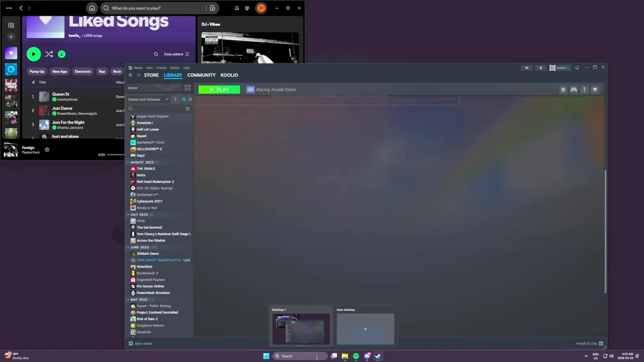Image resolution: width=644 pixels, height=362 pixels.
Task: Open Friends & Chat in Steam
Action: 590,343
